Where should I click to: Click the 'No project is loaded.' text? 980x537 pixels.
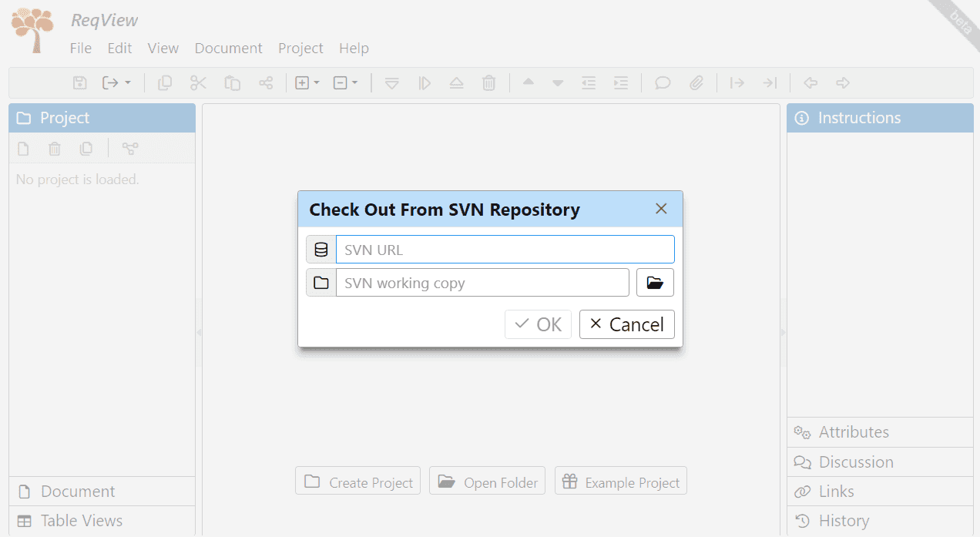tap(77, 180)
